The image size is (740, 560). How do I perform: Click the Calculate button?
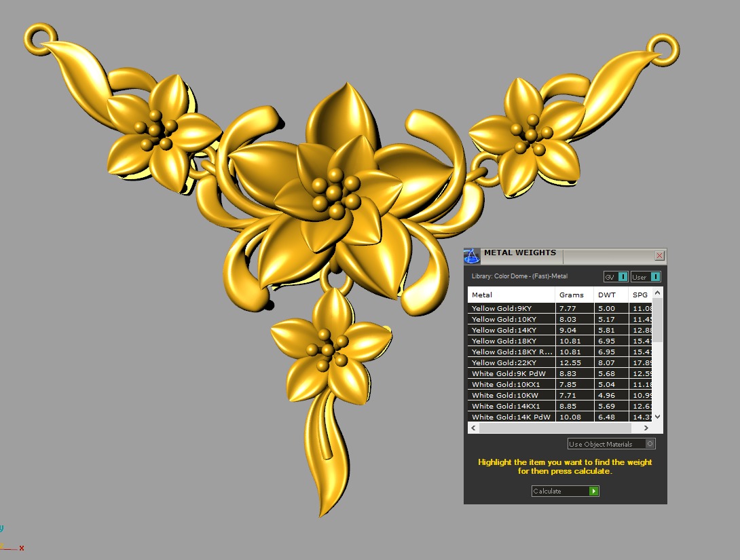coord(565,491)
